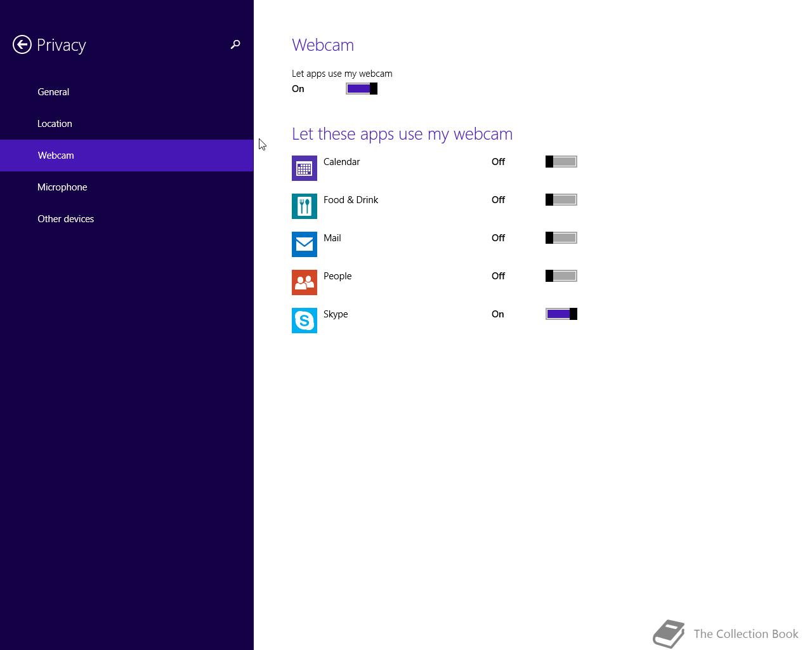Click the Mail app name
Viewport: 812px width, 650px height.
click(332, 238)
